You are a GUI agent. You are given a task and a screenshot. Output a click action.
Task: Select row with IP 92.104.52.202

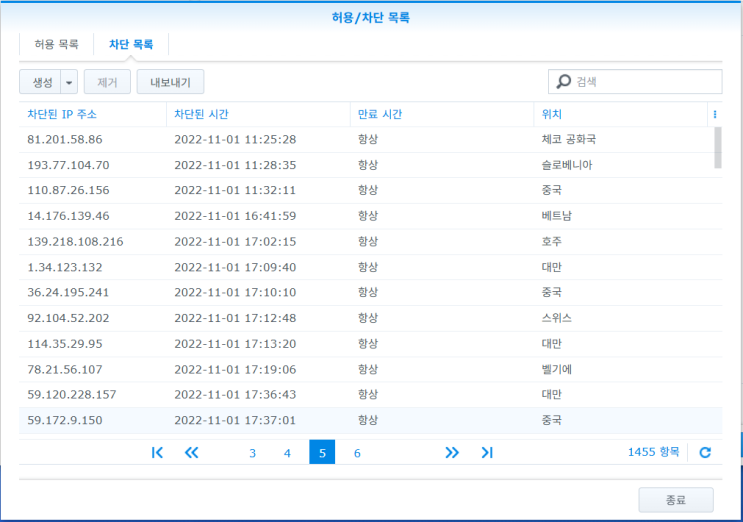(x=371, y=318)
